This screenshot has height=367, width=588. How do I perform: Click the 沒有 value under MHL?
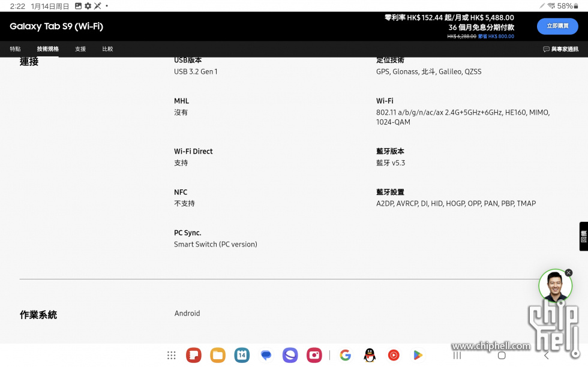(x=181, y=113)
